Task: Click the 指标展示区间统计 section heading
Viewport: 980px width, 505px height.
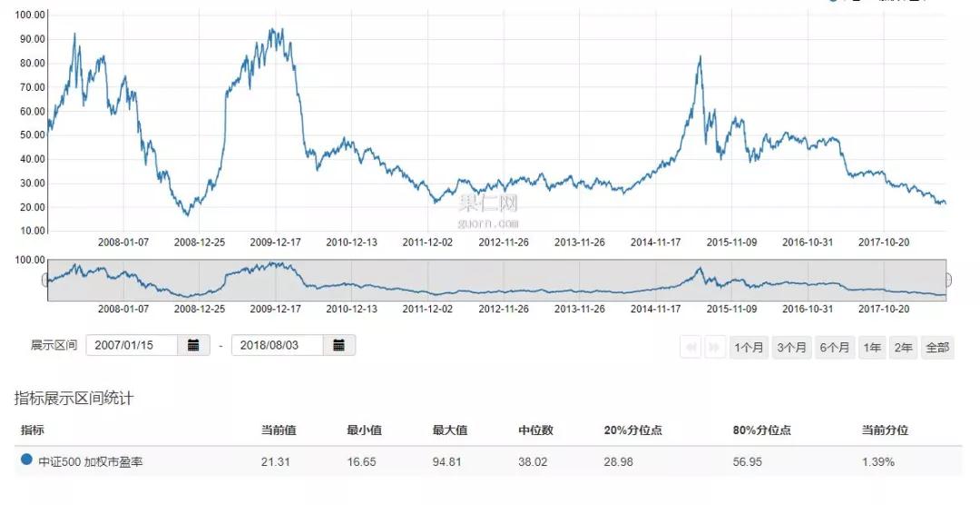Action: 73,398
